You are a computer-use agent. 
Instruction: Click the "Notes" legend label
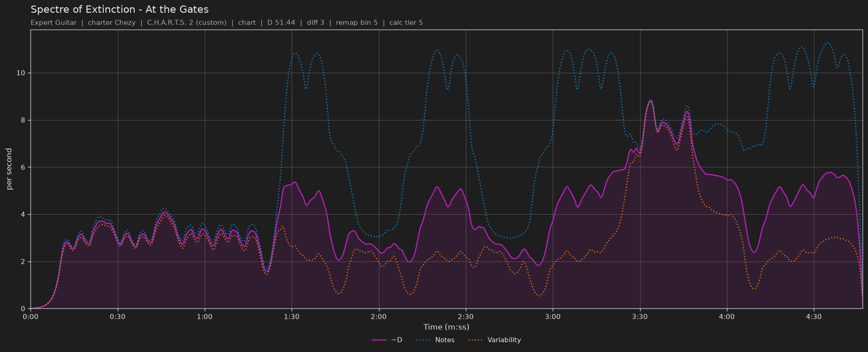[445, 340]
